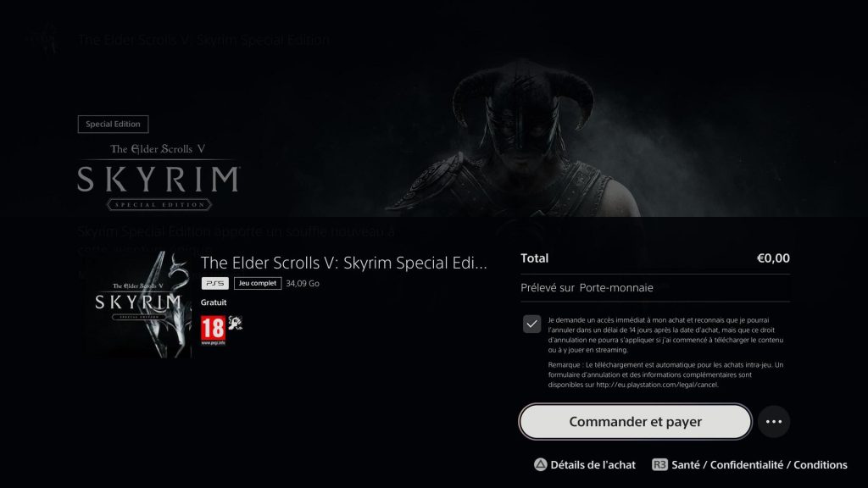868x488 pixels.
Task: Click the Total €0,00 amount
Action: pos(773,258)
